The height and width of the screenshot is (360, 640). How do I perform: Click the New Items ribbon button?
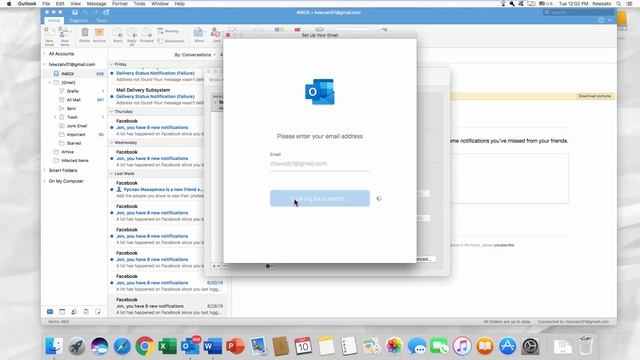point(64,36)
